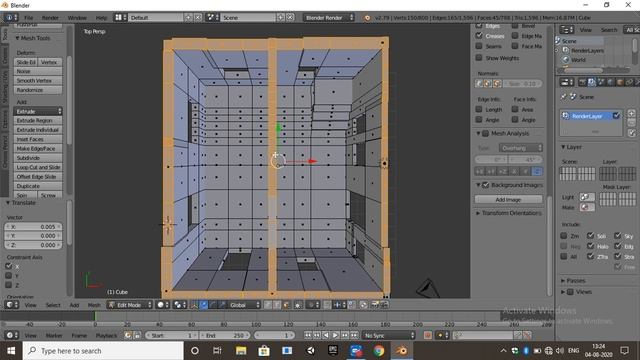Enable the Mesh Analysis checkbox
The height and width of the screenshot is (360, 640).
click(485, 133)
